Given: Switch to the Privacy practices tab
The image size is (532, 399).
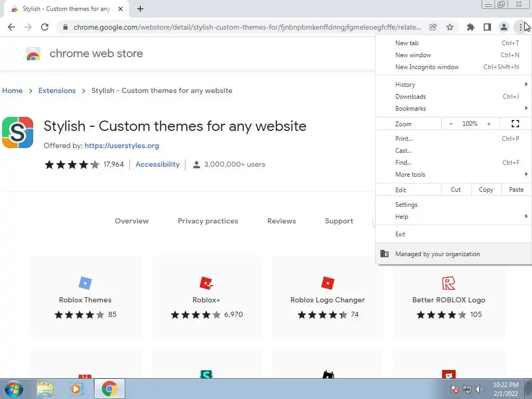Looking at the screenshot, I should coord(208,221).
